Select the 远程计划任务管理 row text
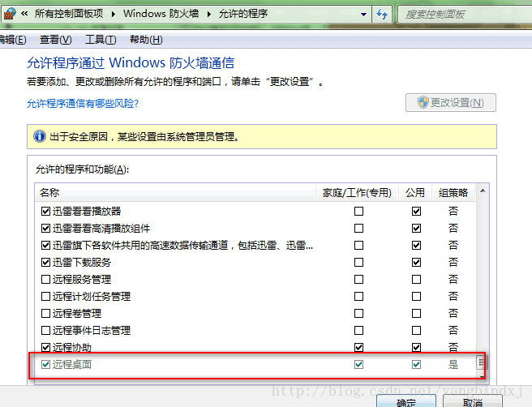 [92, 297]
